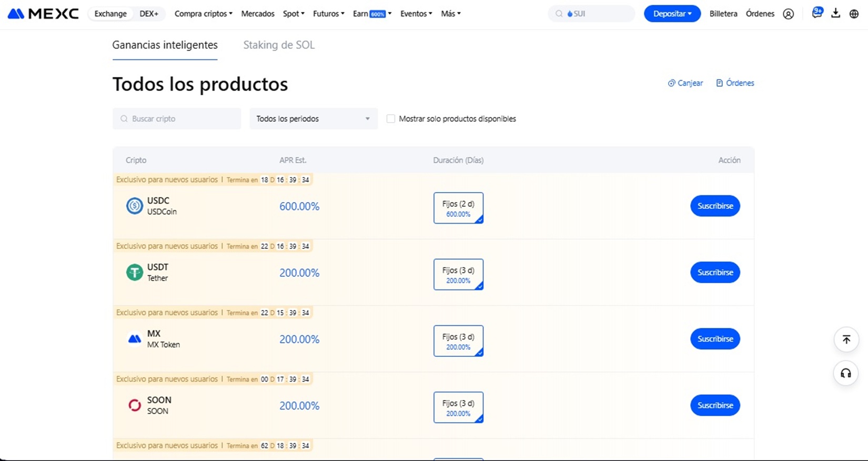
Task: Expand Futuros menu
Action: [x=329, y=14]
